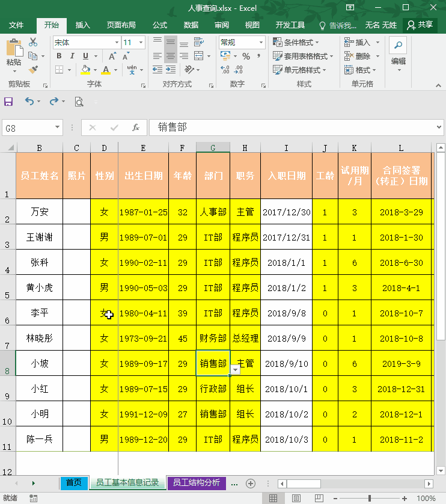Click the Paste clipboard icon
Image resolution: width=446 pixels, height=504 pixels.
pyautogui.click(x=14, y=48)
